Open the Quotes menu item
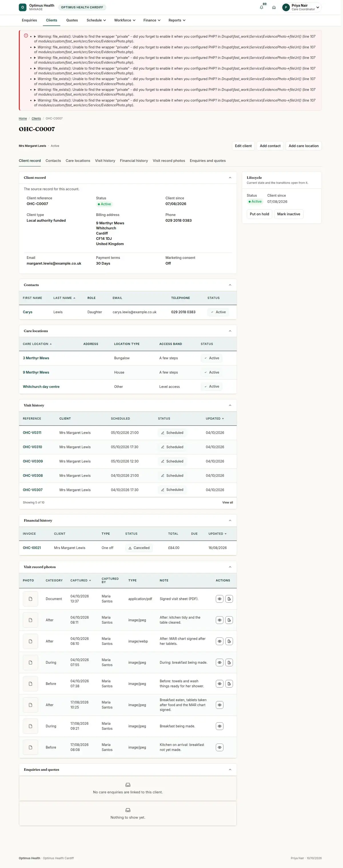 [x=72, y=20]
